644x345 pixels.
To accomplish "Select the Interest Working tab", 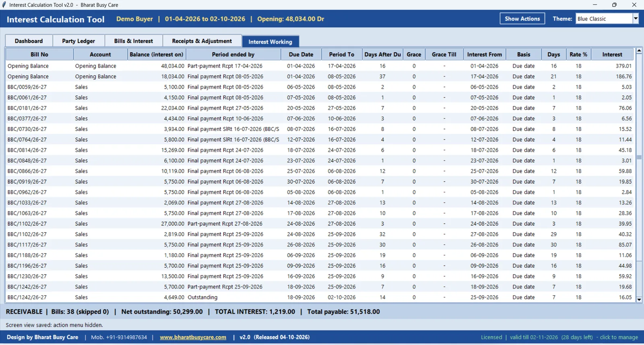I will click(x=270, y=42).
